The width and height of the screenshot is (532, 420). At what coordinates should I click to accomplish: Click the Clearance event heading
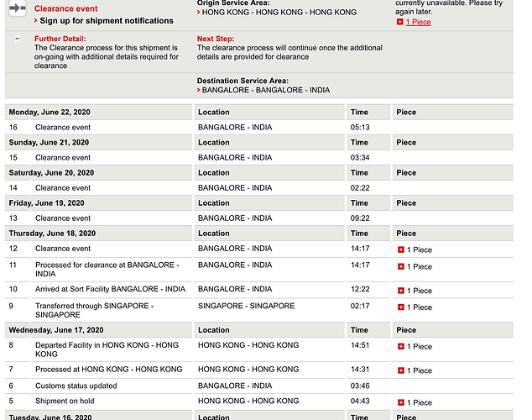65,8
